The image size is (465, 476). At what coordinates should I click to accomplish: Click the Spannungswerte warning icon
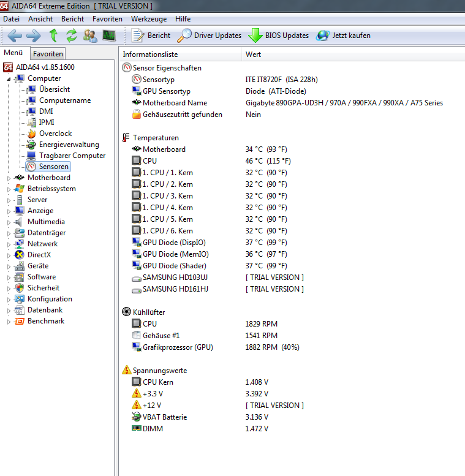tap(127, 370)
